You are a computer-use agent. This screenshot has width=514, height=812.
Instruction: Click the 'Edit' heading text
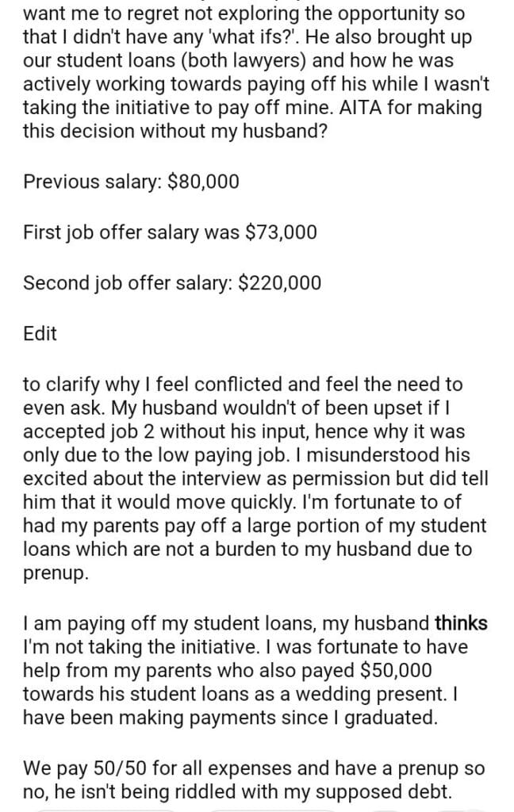point(40,334)
